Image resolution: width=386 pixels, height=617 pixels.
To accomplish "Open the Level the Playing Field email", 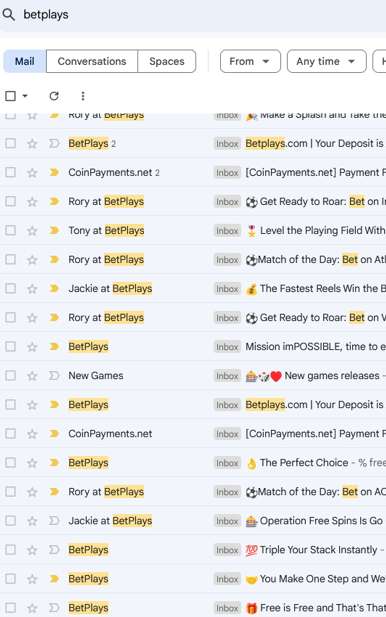I will click(x=322, y=231).
